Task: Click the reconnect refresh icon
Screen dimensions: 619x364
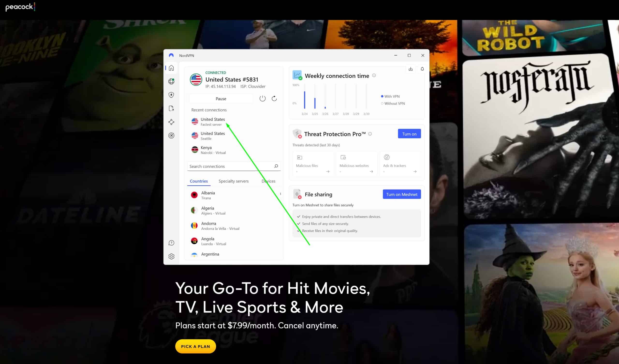Action: click(274, 98)
